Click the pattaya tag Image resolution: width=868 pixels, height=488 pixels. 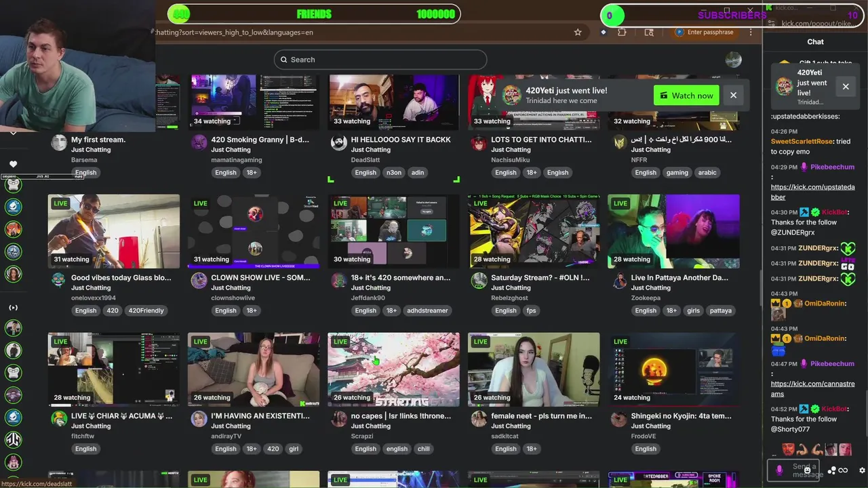[720, 310]
